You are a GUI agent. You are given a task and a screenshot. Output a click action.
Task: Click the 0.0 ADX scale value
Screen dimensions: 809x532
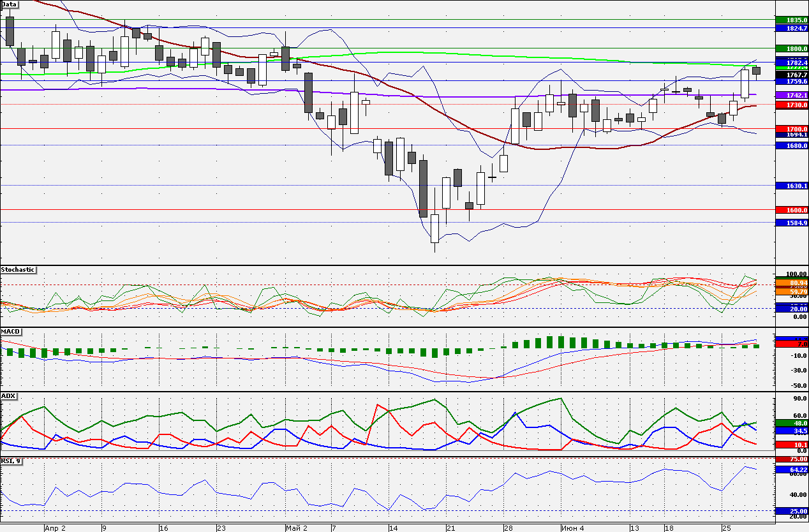pyautogui.click(x=801, y=450)
